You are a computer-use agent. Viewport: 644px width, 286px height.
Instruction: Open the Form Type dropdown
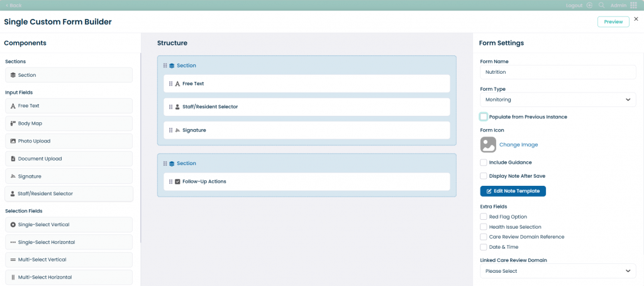coord(558,100)
